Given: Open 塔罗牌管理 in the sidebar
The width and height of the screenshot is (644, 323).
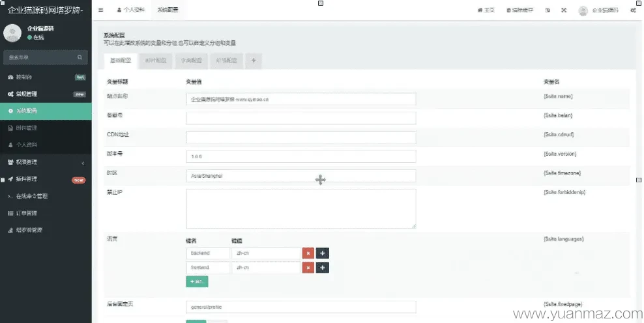Looking at the screenshot, I should (46, 231).
